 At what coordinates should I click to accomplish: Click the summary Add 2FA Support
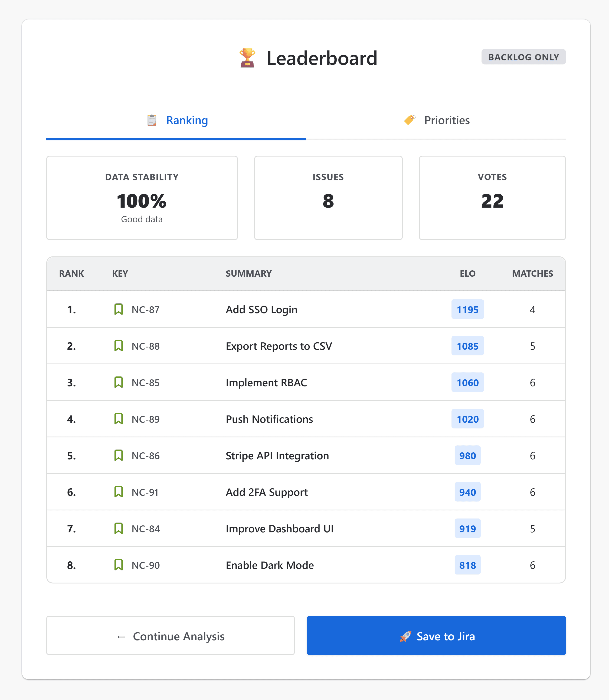[267, 492]
